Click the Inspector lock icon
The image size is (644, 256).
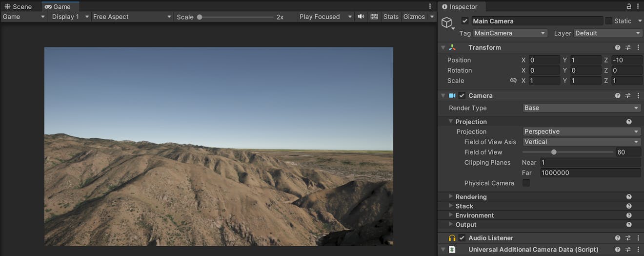[629, 7]
